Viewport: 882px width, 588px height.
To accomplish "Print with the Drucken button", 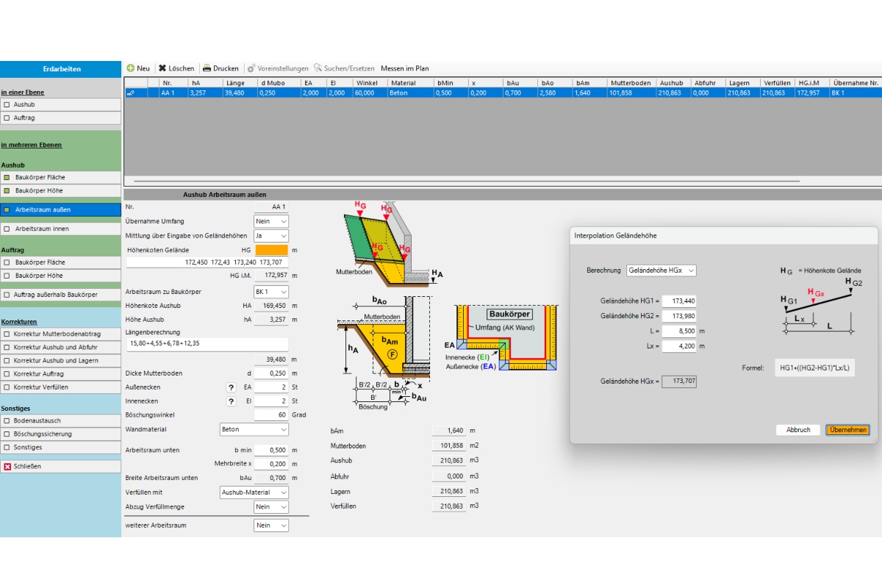I will click(x=220, y=68).
